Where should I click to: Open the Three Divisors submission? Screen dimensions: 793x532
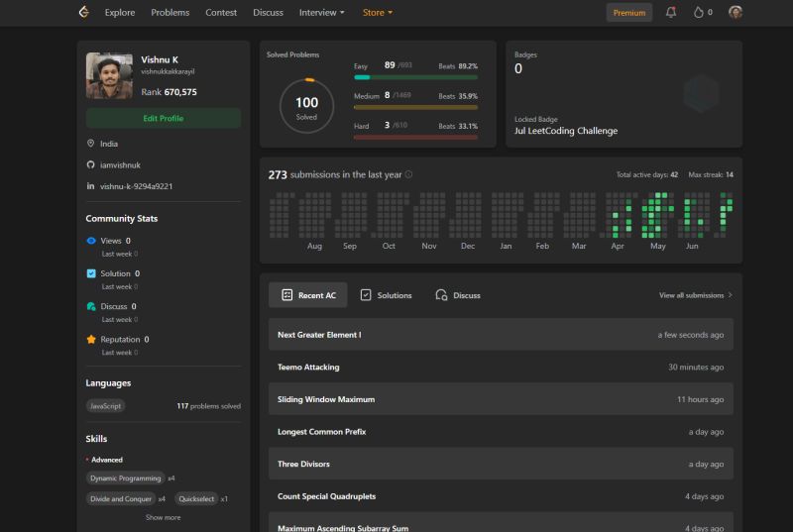[x=501, y=464]
